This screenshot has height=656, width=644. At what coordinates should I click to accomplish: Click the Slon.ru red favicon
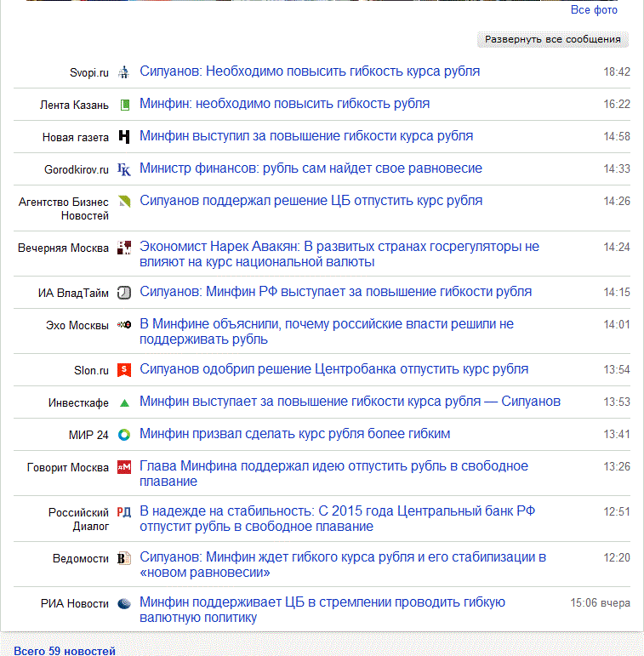point(124,370)
